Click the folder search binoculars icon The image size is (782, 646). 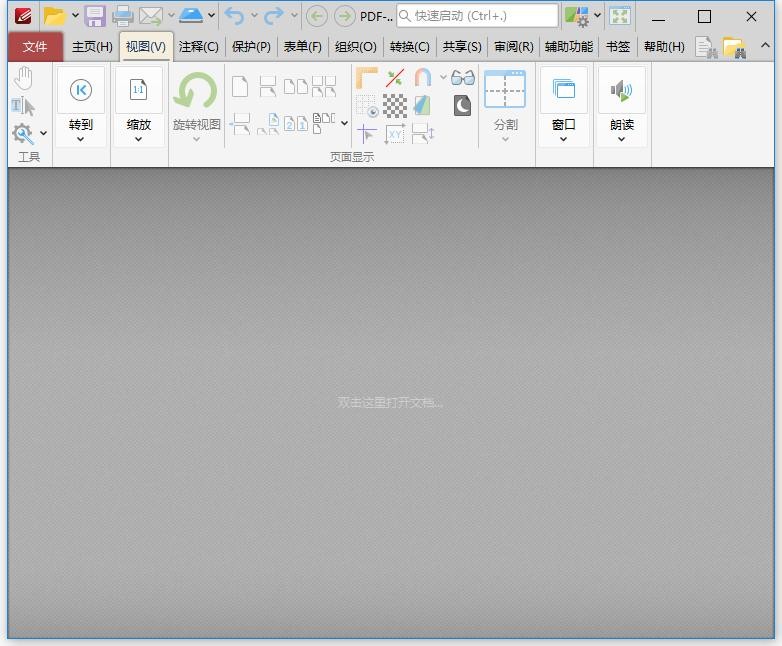[x=735, y=47]
